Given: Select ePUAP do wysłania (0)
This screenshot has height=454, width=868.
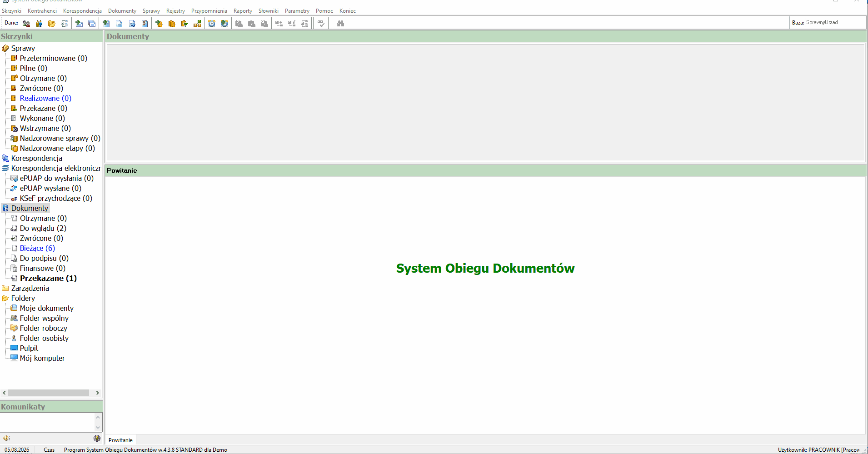Looking at the screenshot, I should 57,178.
